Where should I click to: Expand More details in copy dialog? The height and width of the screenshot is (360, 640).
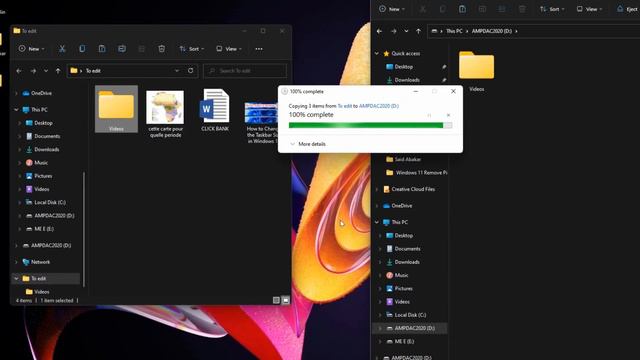tap(308, 144)
